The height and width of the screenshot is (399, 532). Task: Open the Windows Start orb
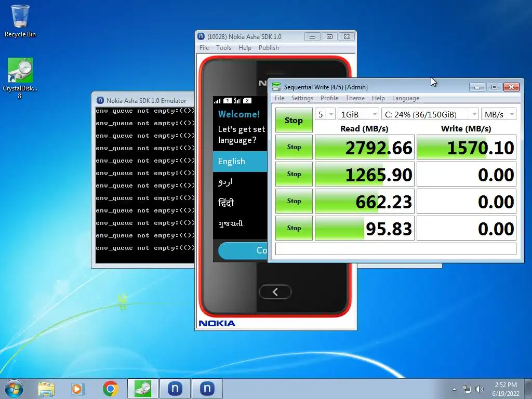tap(14, 389)
